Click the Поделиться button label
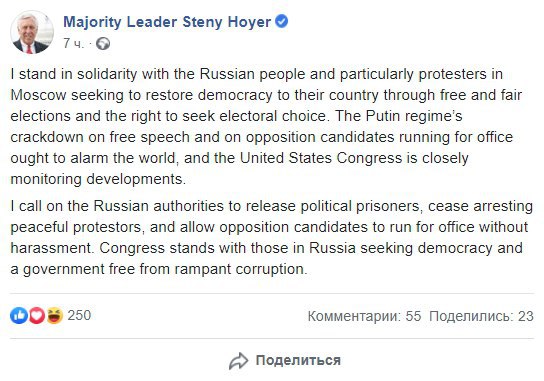This screenshot has height=381, width=544. click(298, 361)
